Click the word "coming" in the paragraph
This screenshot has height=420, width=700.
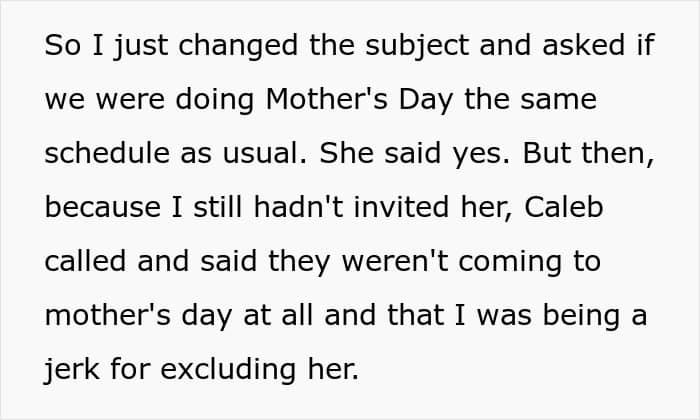(x=510, y=263)
